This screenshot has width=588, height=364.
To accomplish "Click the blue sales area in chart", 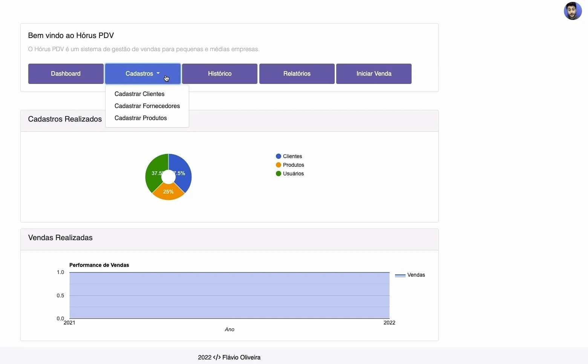I will pos(230,295).
